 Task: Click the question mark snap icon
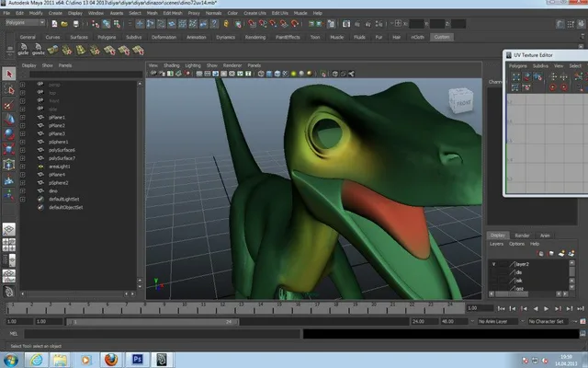tap(214, 24)
